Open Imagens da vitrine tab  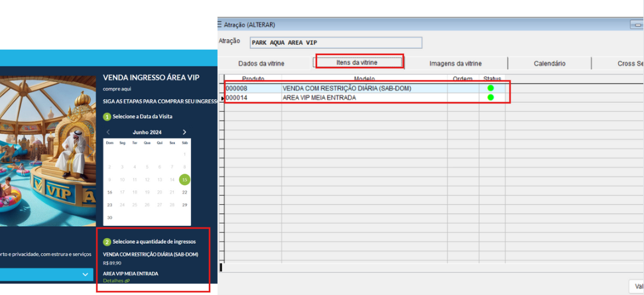point(455,64)
